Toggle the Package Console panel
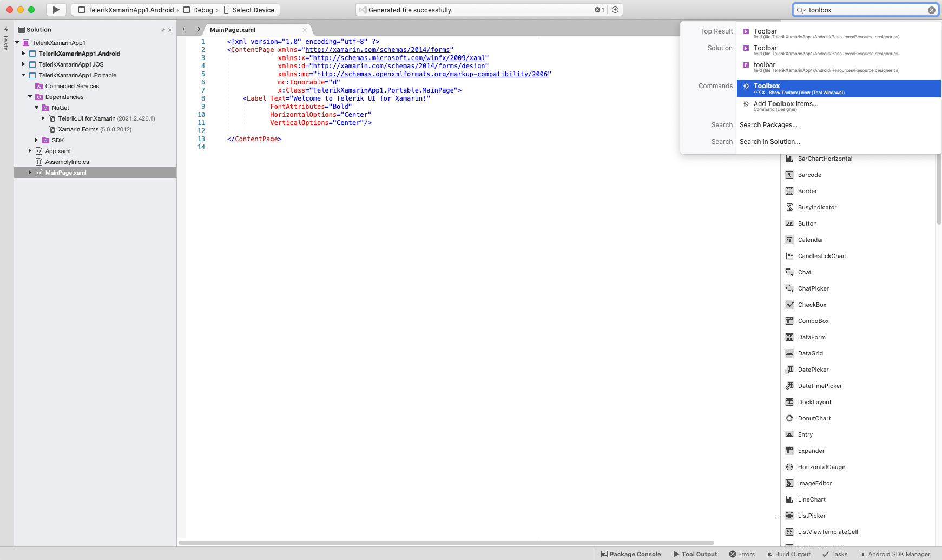This screenshot has height=560, width=942. (x=631, y=554)
